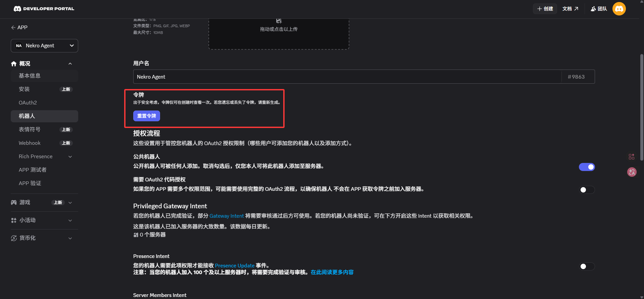
Task: Click the game controller icon for 游戏
Action: pos(14,203)
